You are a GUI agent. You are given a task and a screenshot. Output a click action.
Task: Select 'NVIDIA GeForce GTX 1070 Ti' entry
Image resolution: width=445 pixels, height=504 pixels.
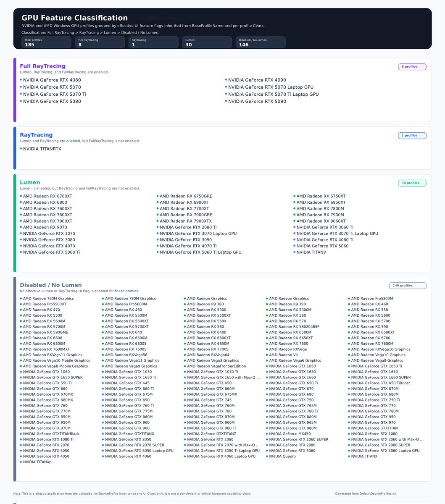[211, 372]
